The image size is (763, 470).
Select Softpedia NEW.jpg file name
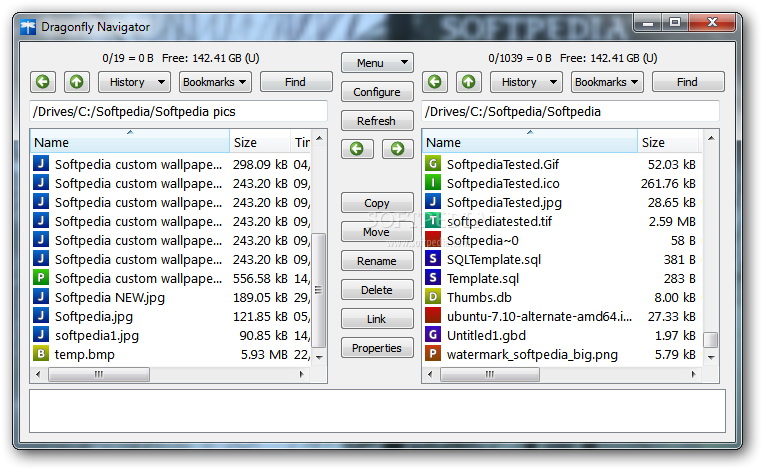coord(109,297)
